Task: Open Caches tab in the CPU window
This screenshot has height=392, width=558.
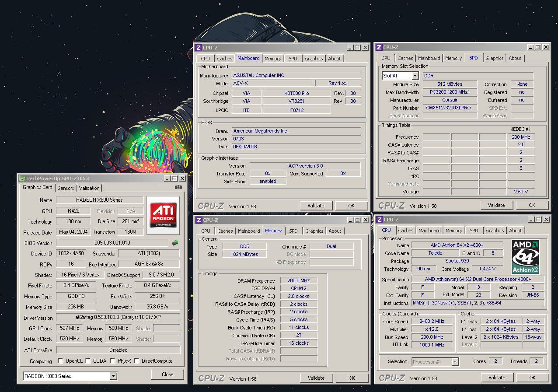Action: coord(406,231)
